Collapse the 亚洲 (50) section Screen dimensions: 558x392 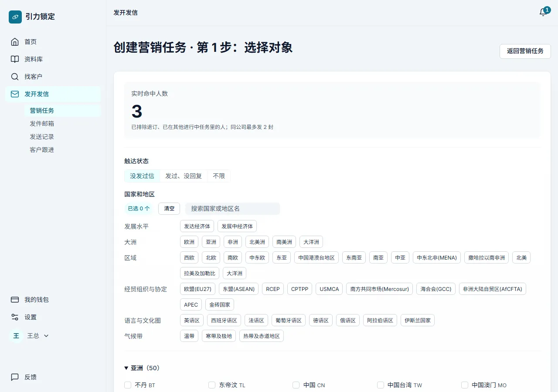pos(142,368)
